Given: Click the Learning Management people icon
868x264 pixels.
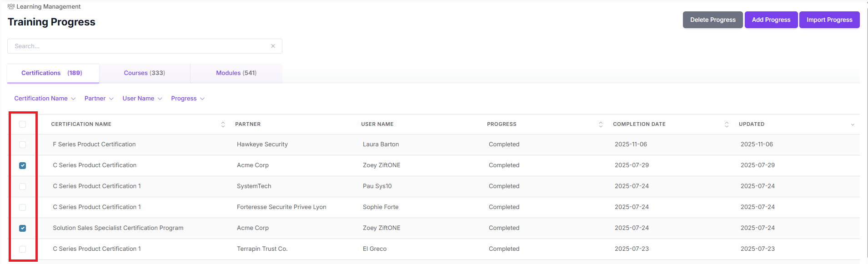Looking at the screenshot, I should click(x=11, y=6).
